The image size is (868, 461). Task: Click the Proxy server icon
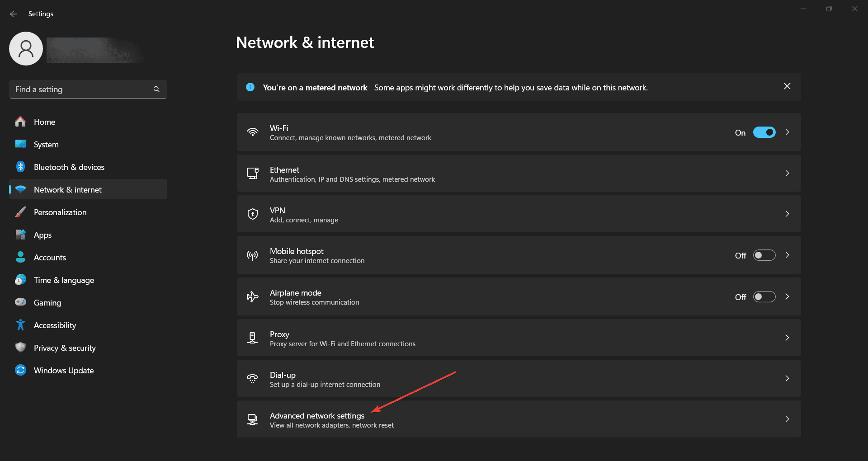(x=252, y=338)
